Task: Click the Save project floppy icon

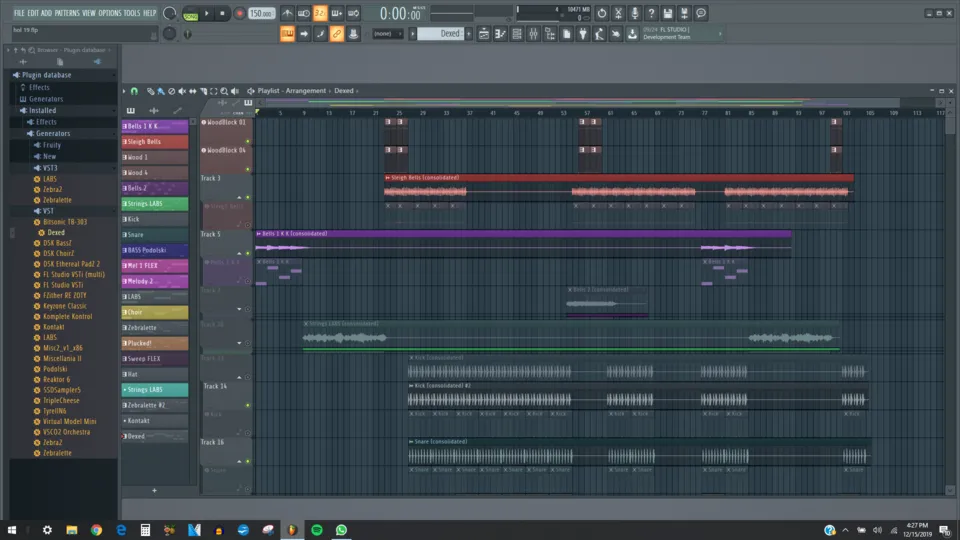Action: point(666,13)
